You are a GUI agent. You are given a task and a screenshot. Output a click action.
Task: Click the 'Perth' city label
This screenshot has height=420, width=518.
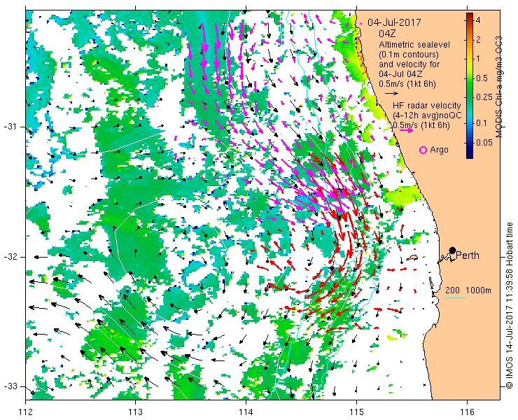pos(468,255)
